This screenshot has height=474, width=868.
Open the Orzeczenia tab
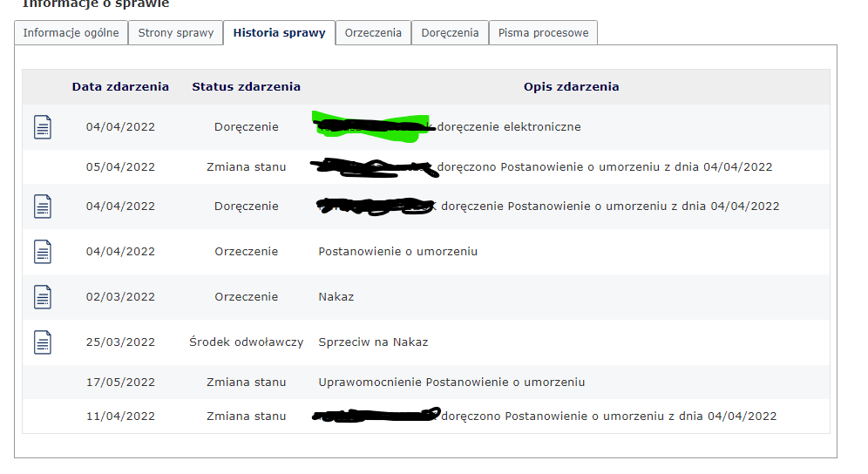point(373,32)
